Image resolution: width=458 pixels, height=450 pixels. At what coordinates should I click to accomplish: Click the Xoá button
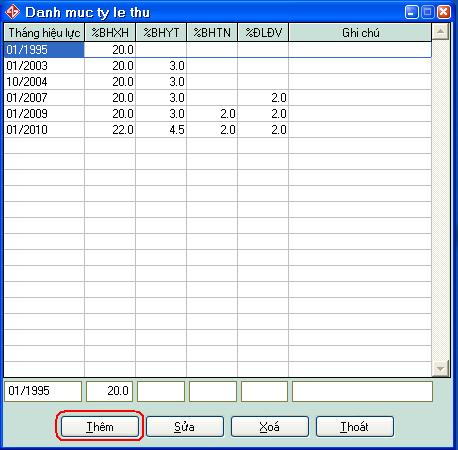point(269,426)
